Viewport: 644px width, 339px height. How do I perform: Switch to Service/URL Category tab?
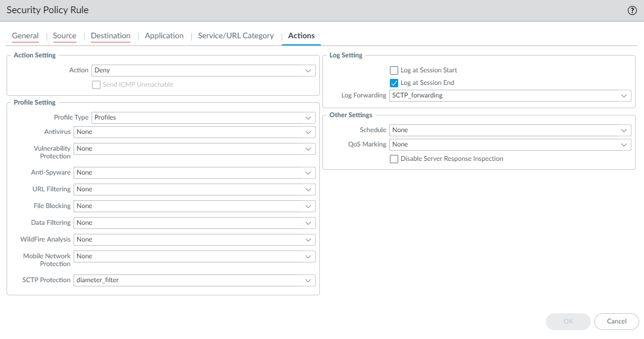(x=236, y=36)
